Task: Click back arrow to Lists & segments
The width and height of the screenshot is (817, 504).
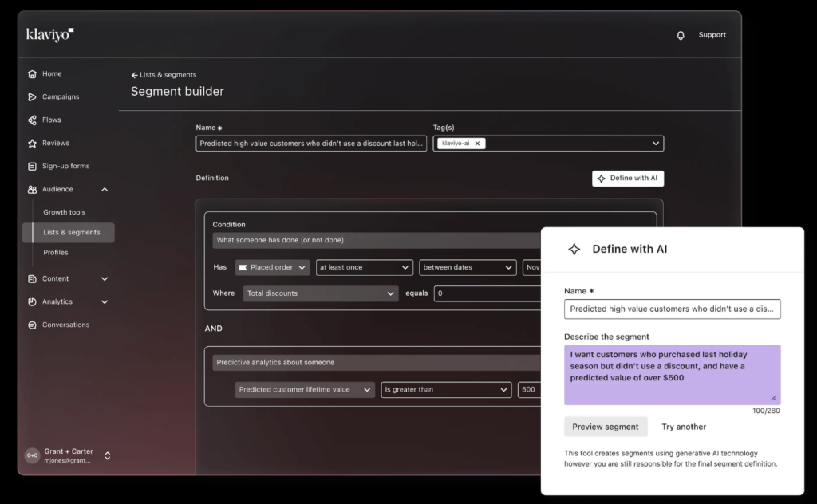Action: [x=134, y=75]
